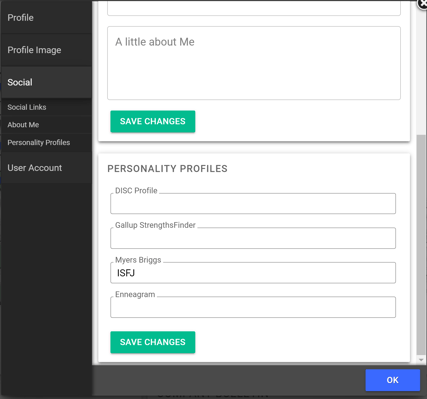This screenshot has width=427, height=399.
Task: Click the vertical scrollbar thumb
Action: coord(421,245)
